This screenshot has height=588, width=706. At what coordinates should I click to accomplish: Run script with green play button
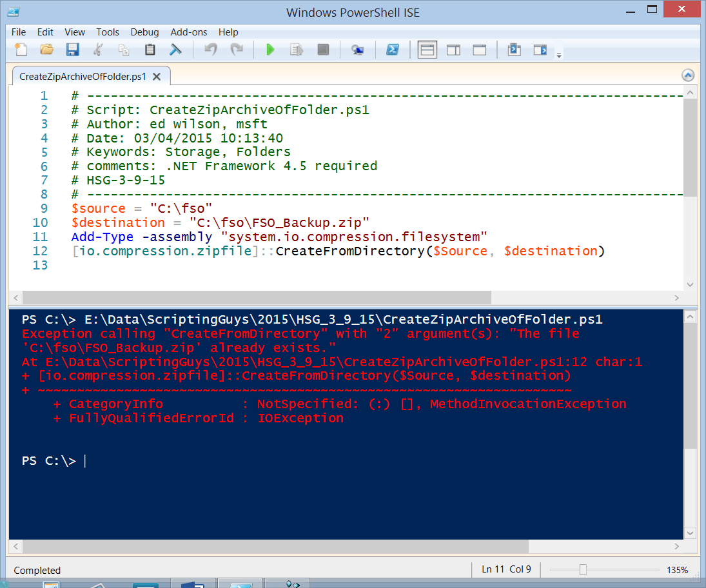[270, 50]
